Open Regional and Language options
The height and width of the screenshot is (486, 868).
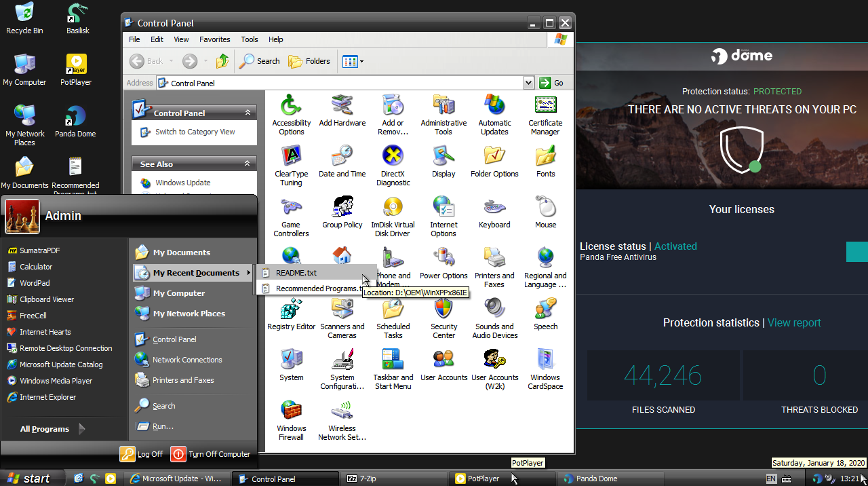click(545, 267)
